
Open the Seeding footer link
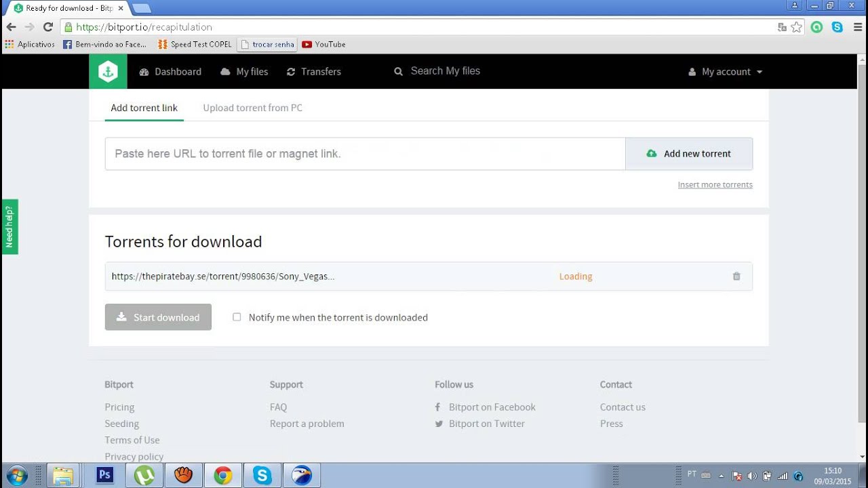(x=121, y=424)
